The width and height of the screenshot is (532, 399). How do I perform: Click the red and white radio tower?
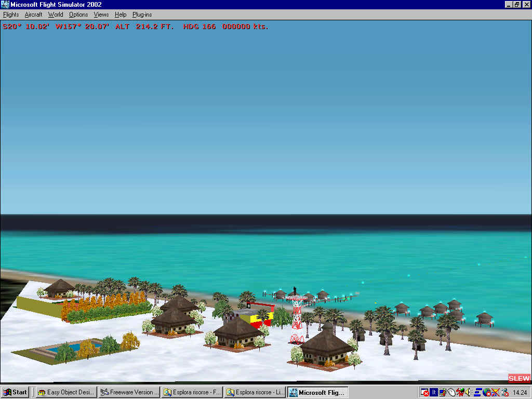[297, 317]
